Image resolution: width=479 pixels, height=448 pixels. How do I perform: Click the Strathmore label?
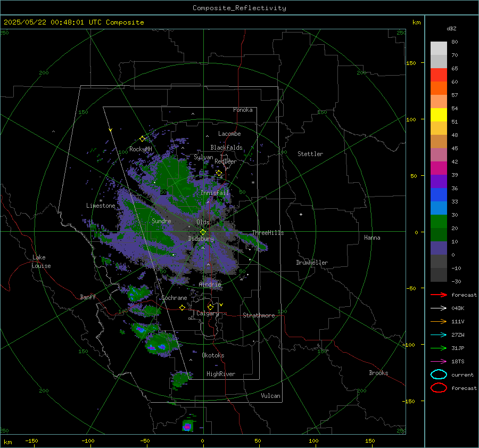pos(259,315)
